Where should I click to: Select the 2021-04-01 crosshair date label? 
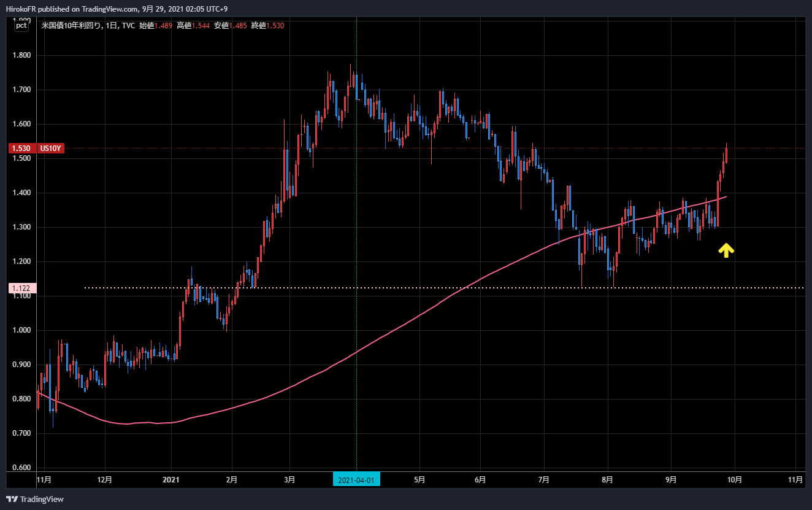[x=356, y=479]
